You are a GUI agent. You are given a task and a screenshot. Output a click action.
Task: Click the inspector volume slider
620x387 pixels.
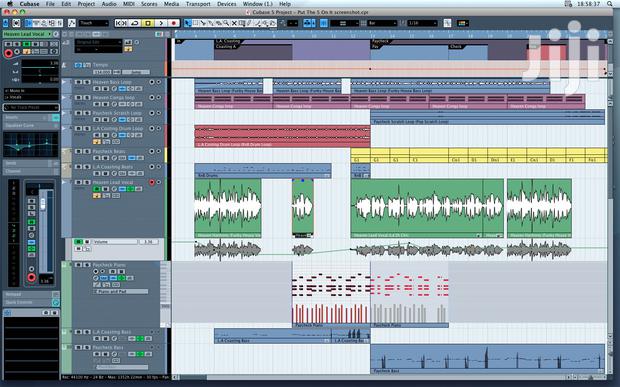tap(40, 63)
